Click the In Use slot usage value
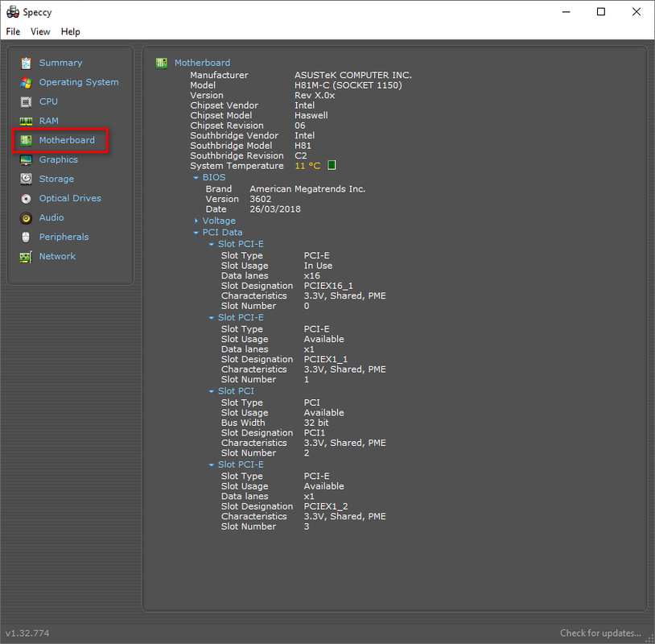 tap(319, 266)
